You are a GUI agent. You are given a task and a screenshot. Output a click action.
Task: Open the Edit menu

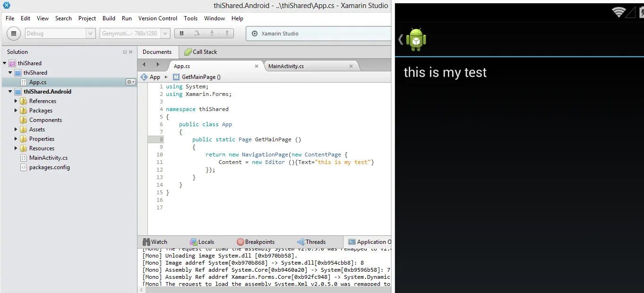click(x=26, y=18)
